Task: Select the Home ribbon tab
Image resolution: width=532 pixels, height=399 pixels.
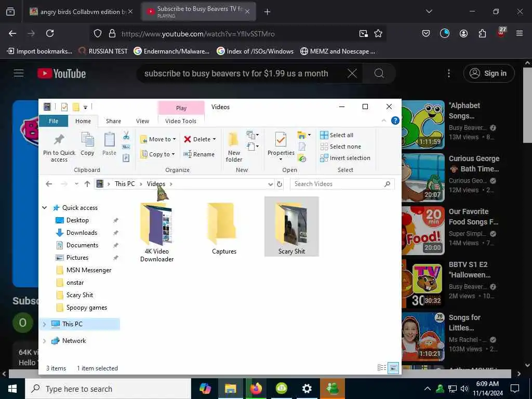Action: point(83,121)
